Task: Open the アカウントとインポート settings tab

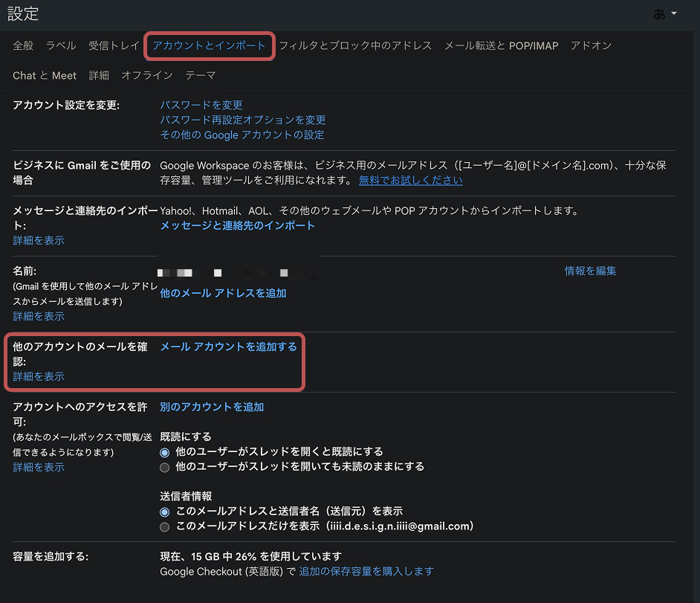Action: coord(209,45)
